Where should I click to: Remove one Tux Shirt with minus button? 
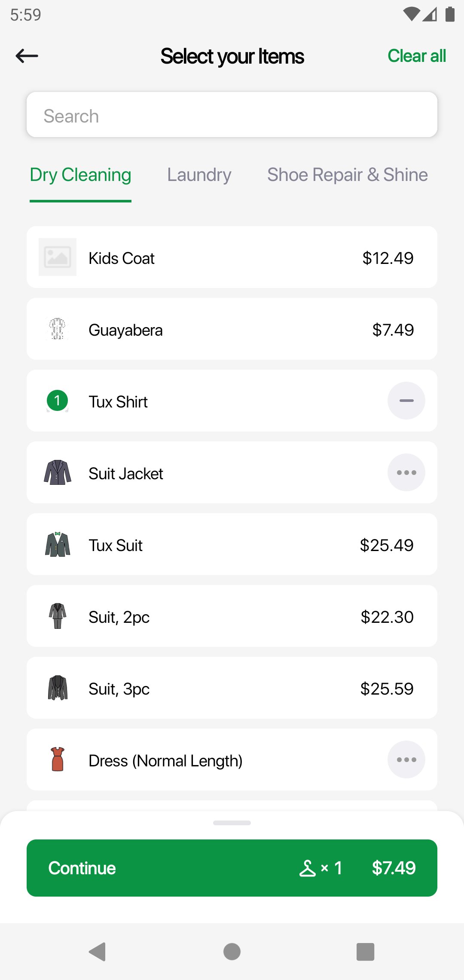(x=406, y=401)
